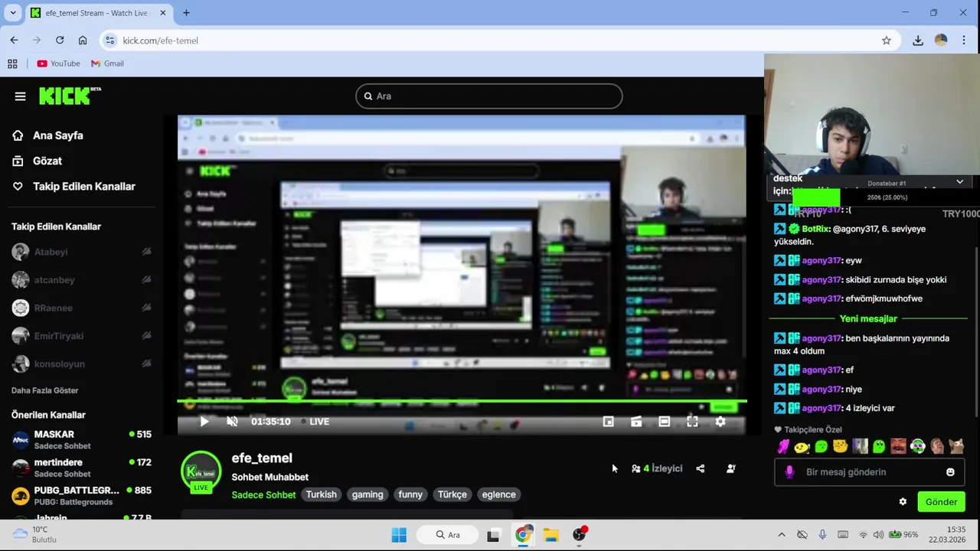Select the gaming tag
The height and width of the screenshot is (551, 980).
[x=367, y=494]
